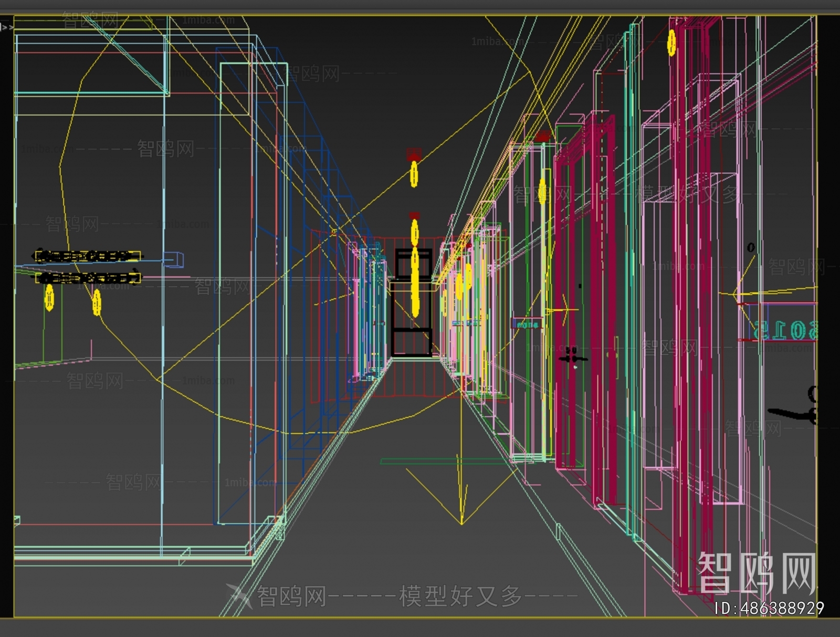This screenshot has height=637, width=840.
Task: Select the green floor plane rectangle in corridor
Action: click(x=446, y=462)
